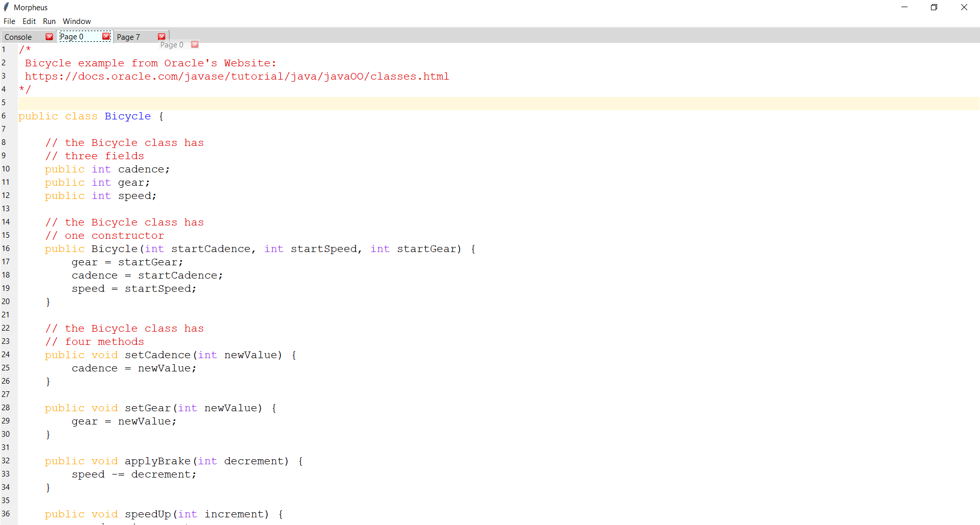Image resolution: width=980 pixels, height=525 pixels.
Task: Open the Window menu
Action: [x=77, y=21]
